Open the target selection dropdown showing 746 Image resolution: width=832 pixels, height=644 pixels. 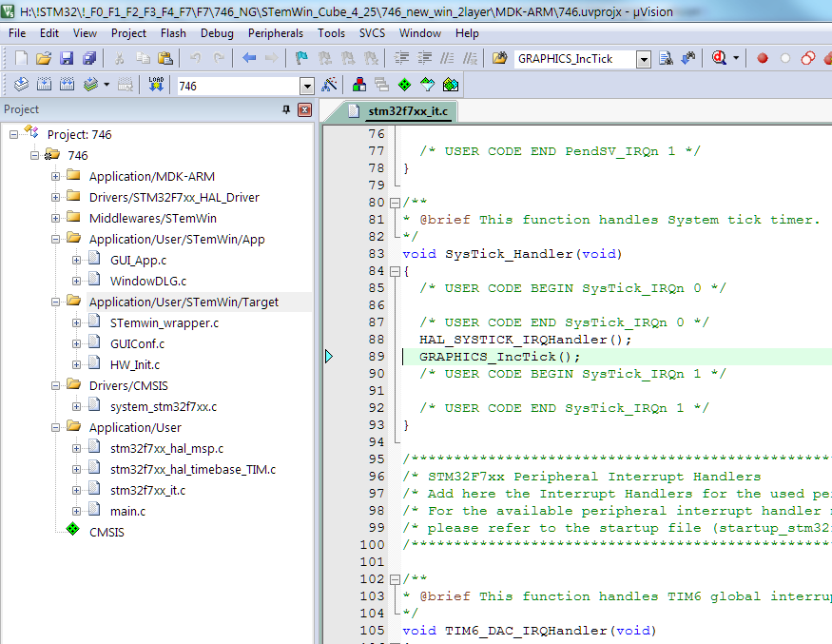306,86
